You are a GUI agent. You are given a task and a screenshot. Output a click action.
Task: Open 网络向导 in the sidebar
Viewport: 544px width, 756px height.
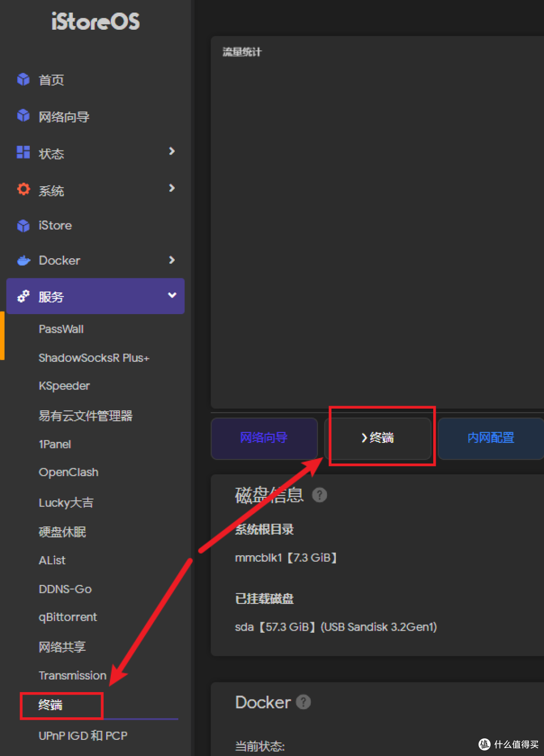[x=64, y=117]
